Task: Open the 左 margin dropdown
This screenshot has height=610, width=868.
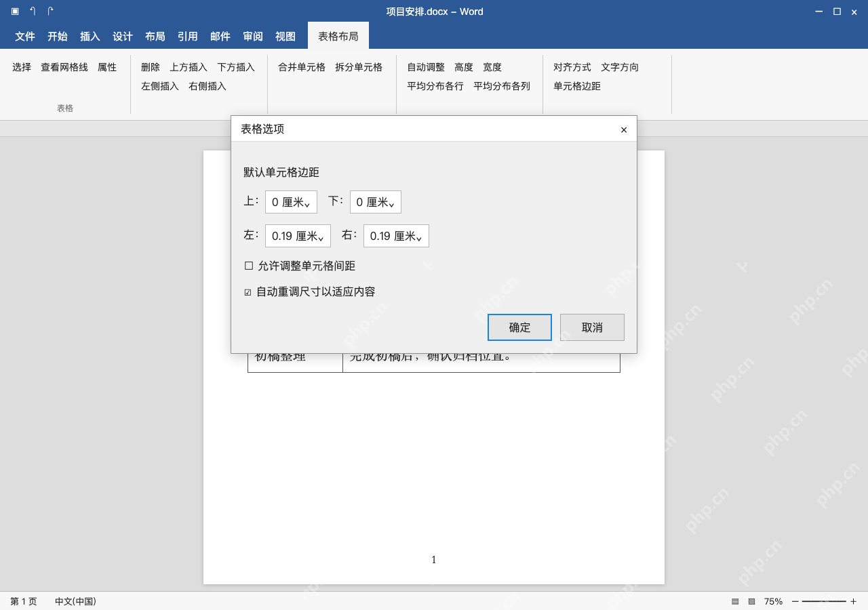Action: (298, 236)
